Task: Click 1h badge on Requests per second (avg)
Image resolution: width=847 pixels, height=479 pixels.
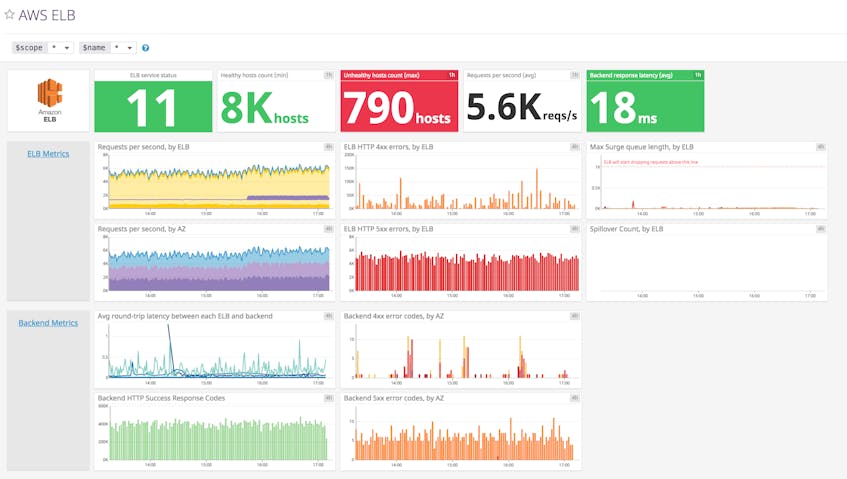Action: (575, 75)
